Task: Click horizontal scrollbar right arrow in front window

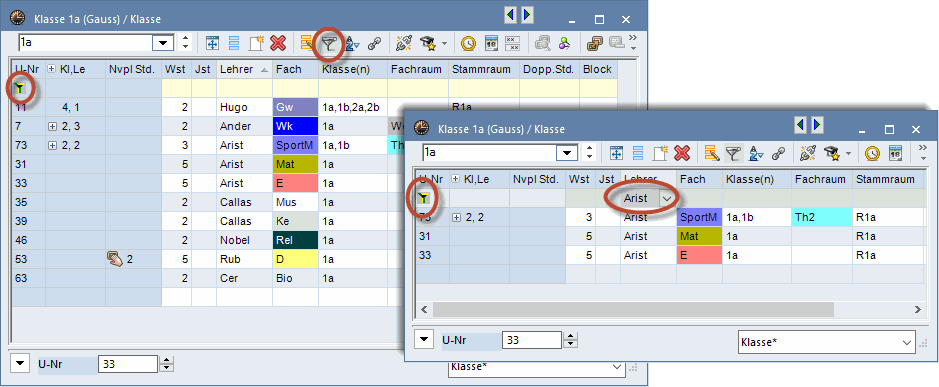Action: [x=917, y=309]
